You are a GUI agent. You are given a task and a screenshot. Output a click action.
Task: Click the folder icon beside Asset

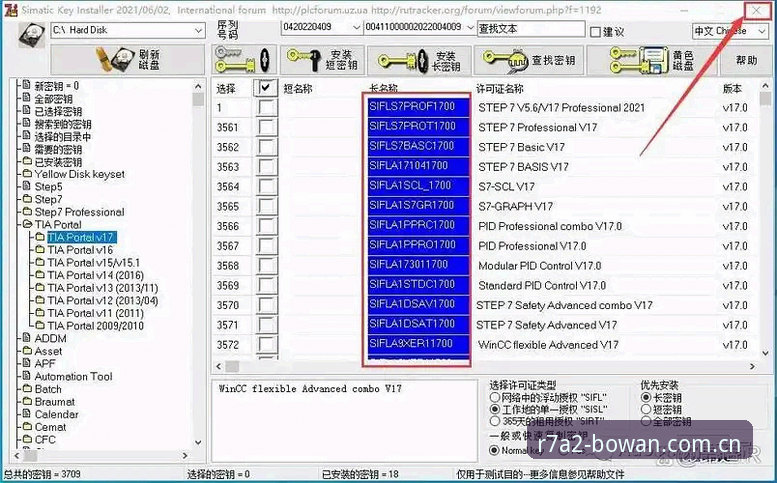click(27, 351)
